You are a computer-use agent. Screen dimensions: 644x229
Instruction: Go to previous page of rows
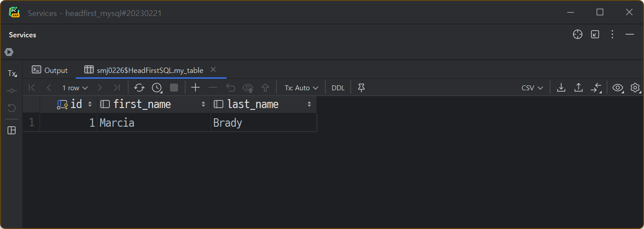(49, 88)
